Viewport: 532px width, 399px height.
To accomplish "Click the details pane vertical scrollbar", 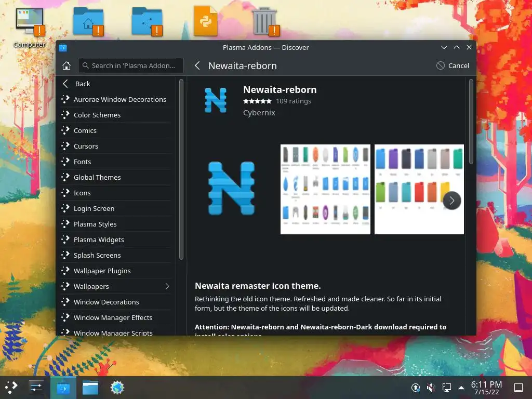I will 471,122.
